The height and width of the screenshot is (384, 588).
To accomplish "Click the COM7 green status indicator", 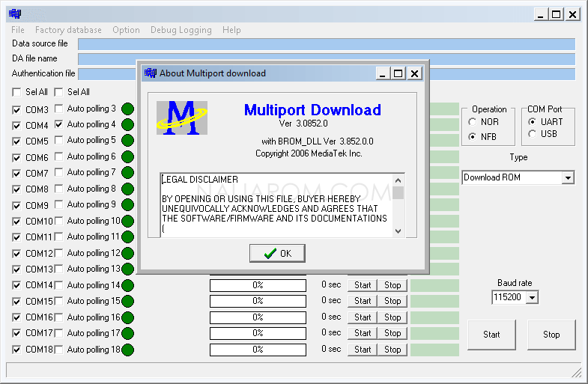I will click(x=127, y=173).
